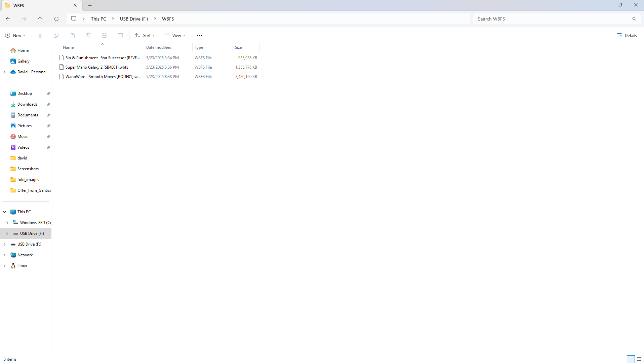Click chevron after USB Drive (F:) breadcrumb
This screenshot has height=363, width=644.
155,19
